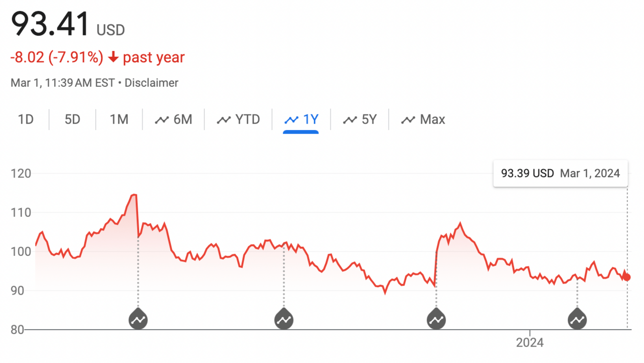Click the 2024 x-axis label
Screen dimensions: 644x363
pyautogui.click(x=529, y=343)
